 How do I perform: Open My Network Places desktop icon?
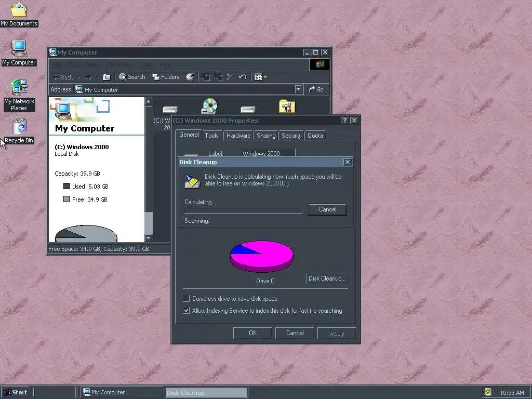[19, 96]
